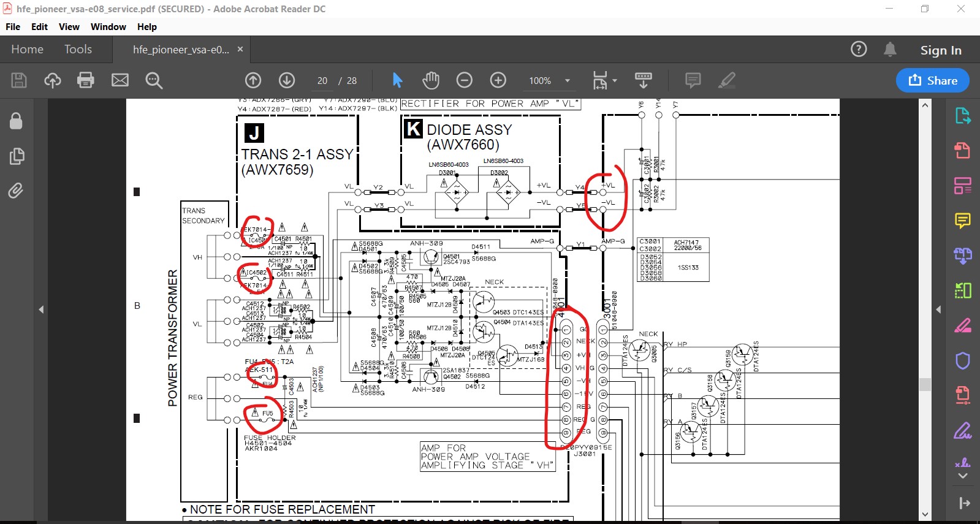This screenshot has height=524, width=980.
Task: Switch to the Tools tab
Action: [78, 49]
